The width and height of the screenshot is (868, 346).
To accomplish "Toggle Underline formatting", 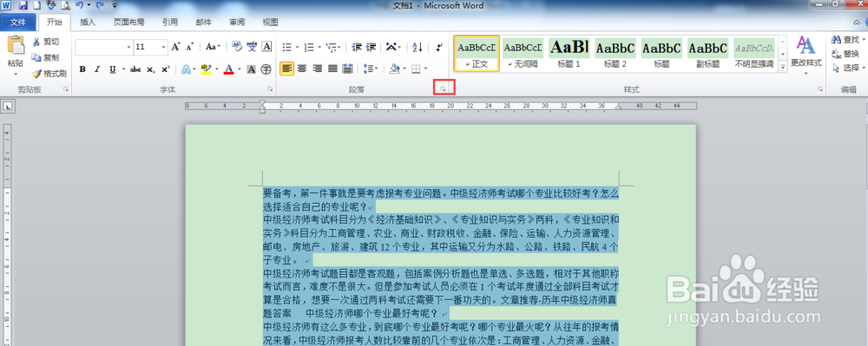I will click(112, 69).
